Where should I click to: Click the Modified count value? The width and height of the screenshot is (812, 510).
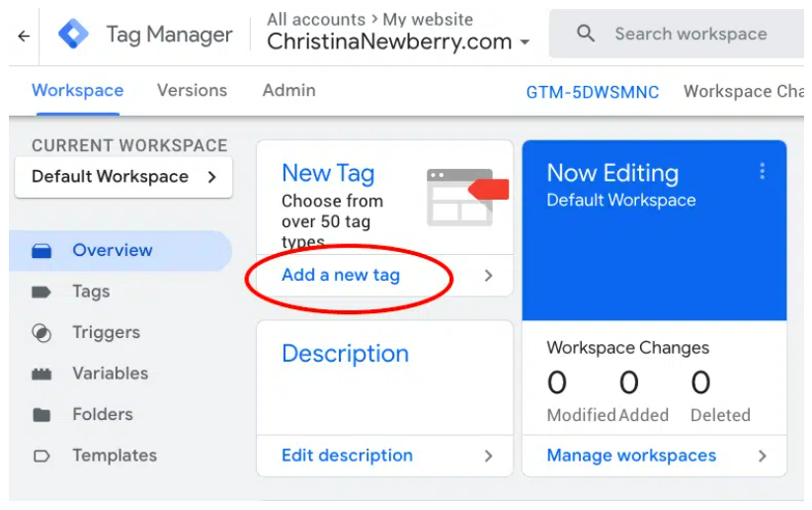[557, 382]
